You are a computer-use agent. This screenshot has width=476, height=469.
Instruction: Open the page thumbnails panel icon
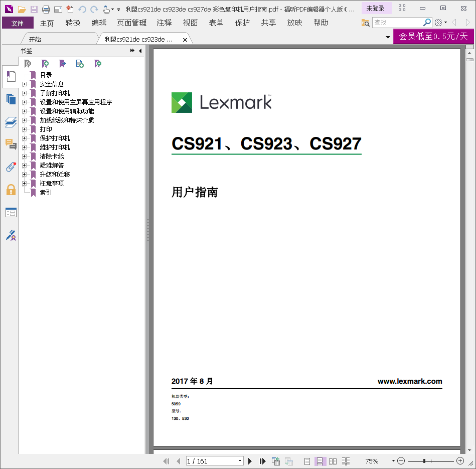pos(11,99)
